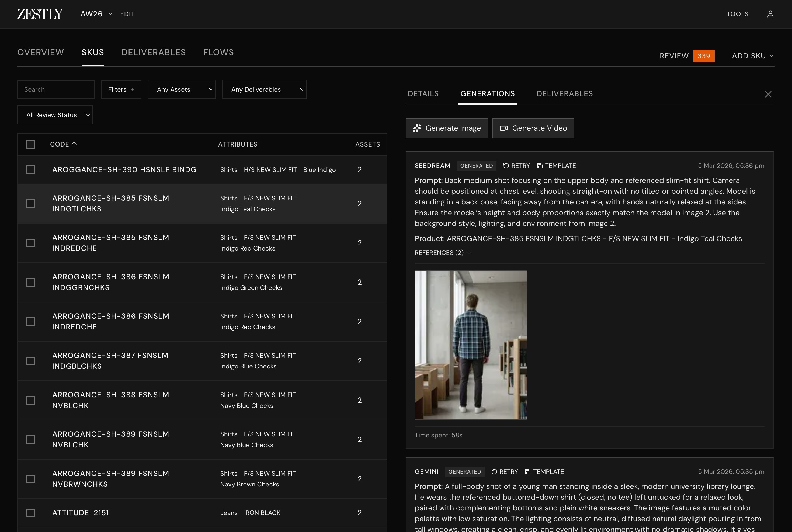Check the checkbox for AROGGANCE-SH-390 HSNSLF BINDG
792x532 pixels.
click(x=30, y=170)
